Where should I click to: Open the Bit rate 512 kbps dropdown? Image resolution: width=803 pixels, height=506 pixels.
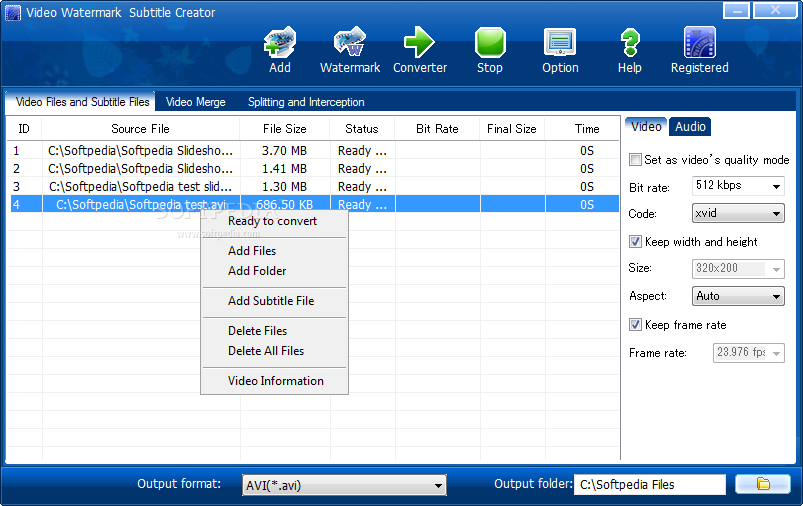[738, 186]
